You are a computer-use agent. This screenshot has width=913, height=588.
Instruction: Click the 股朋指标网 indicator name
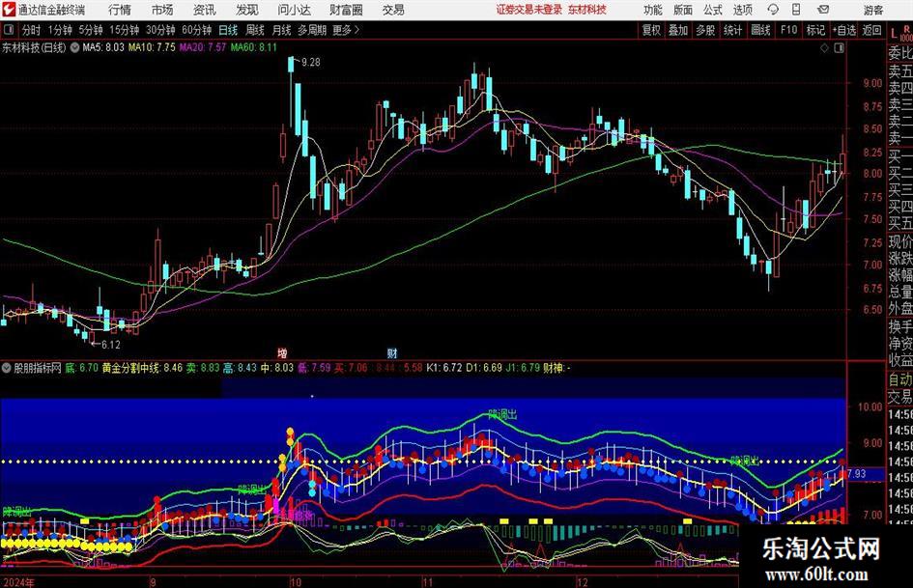38,368
